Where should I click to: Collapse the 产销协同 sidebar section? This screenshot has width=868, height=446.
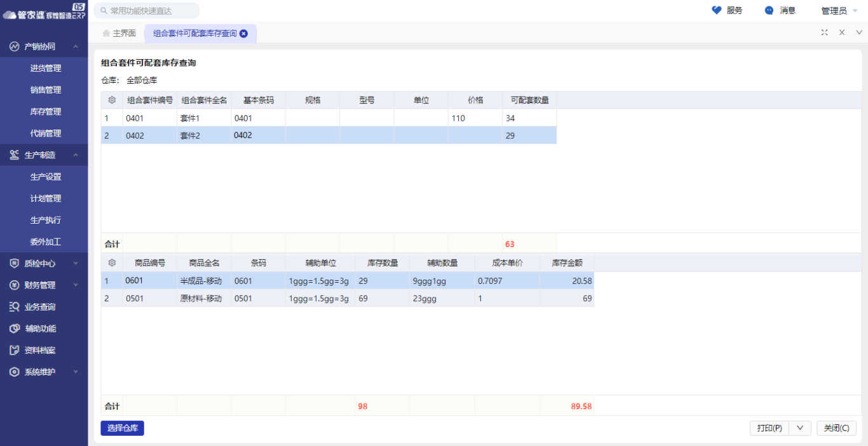coord(76,46)
